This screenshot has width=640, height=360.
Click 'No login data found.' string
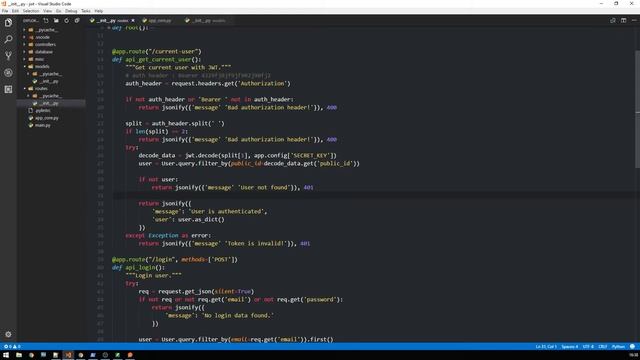(x=238, y=315)
